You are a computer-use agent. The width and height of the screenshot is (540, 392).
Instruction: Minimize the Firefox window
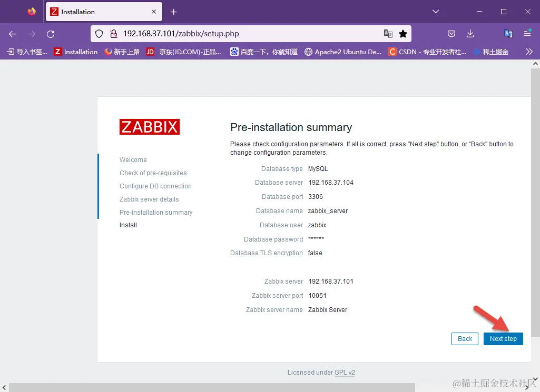[479, 12]
